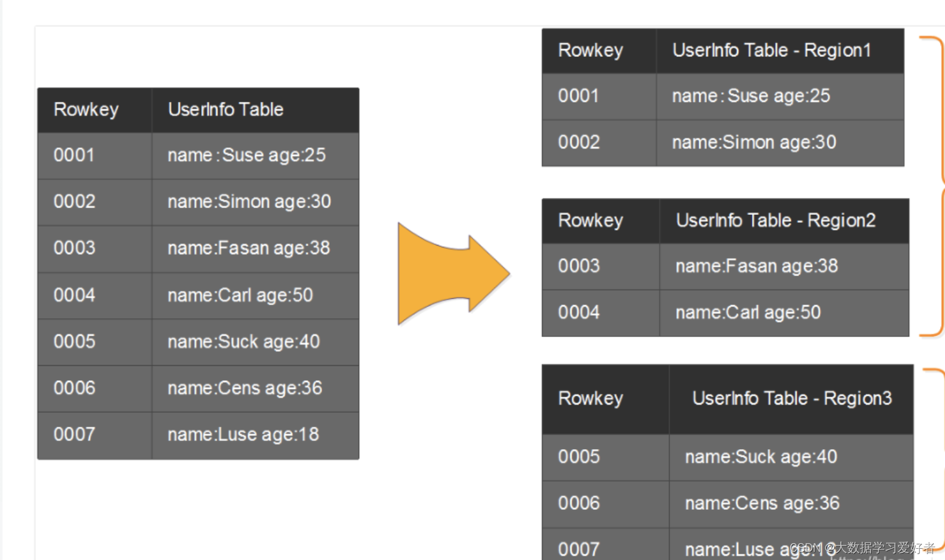The height and width of the screenshot is (560, 945).
Task: Click rowkey 0001 in the Region1 table
Action: [x=578, y=96]
